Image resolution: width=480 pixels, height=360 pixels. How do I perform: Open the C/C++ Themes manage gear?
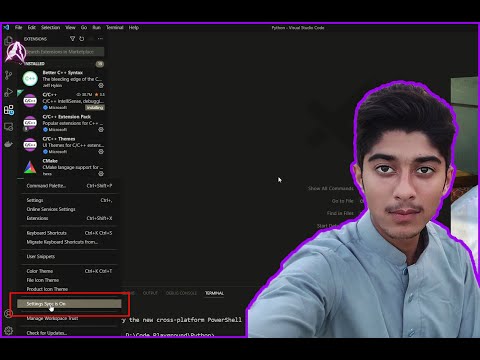101,151
